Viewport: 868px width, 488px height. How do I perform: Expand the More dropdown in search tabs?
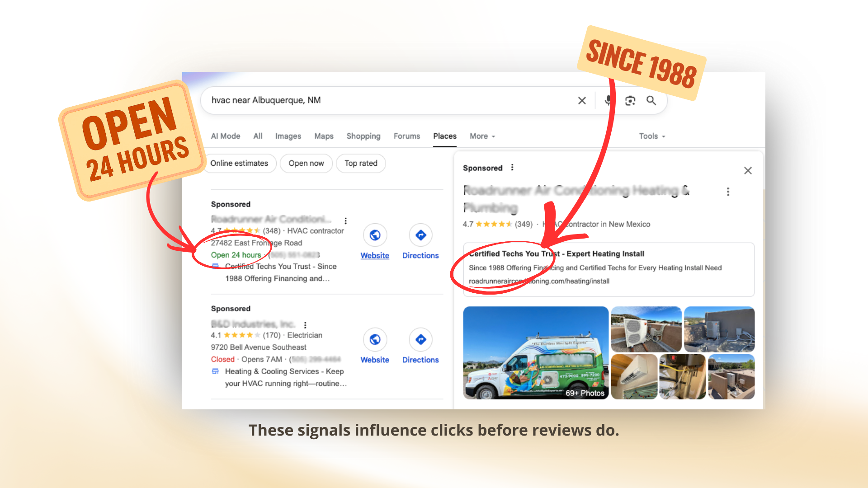point(482,136)
